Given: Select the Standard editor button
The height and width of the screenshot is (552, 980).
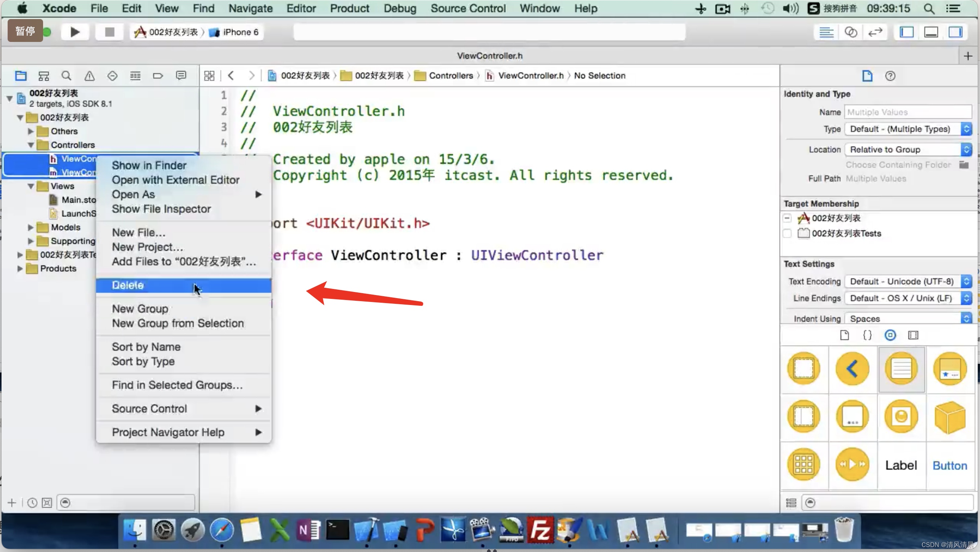Looking at the screenshot, I should 826,32.
